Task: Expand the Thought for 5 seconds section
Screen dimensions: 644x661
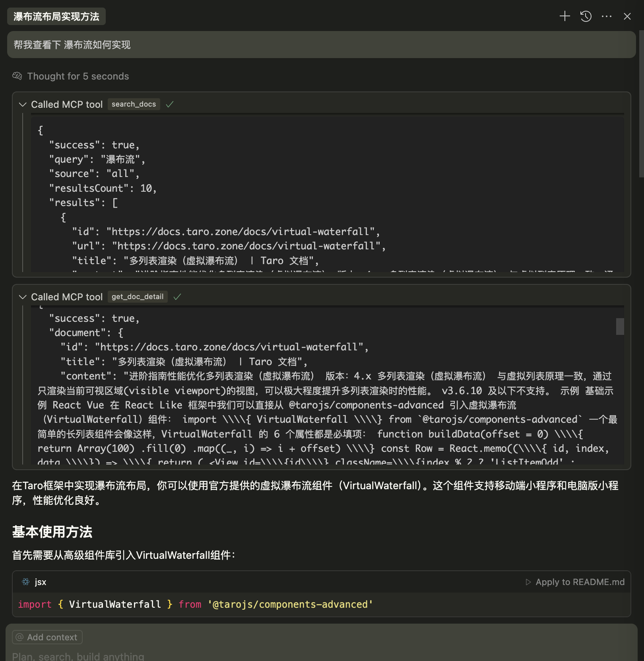Action: click(78, 76)
